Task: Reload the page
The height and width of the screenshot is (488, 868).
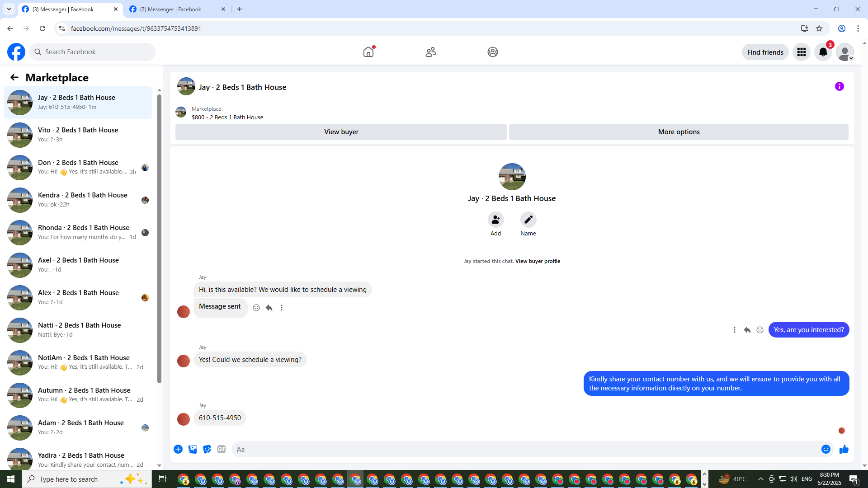Action: 42,28
